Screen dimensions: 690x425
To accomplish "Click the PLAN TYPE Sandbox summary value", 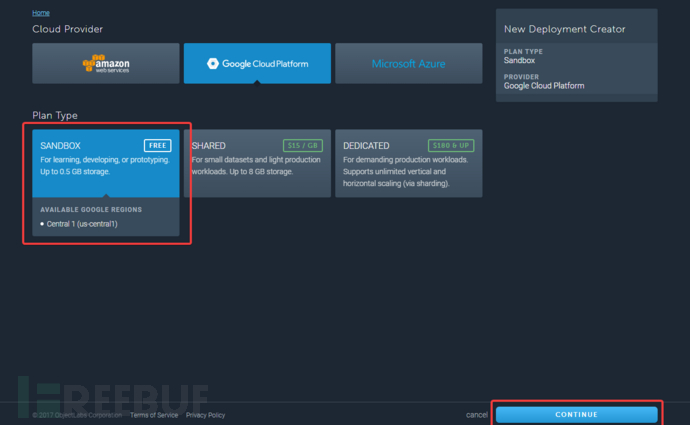I will tap(519, 61).
